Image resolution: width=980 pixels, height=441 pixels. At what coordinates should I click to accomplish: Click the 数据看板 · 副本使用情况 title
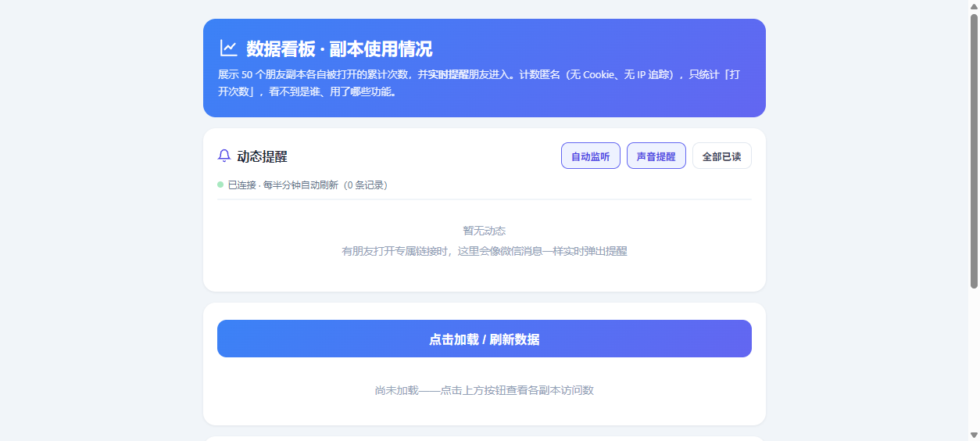[339, 48]
